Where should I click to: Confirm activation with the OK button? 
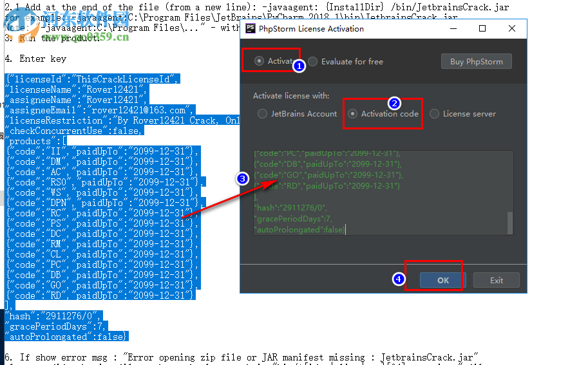pos(443,280)
